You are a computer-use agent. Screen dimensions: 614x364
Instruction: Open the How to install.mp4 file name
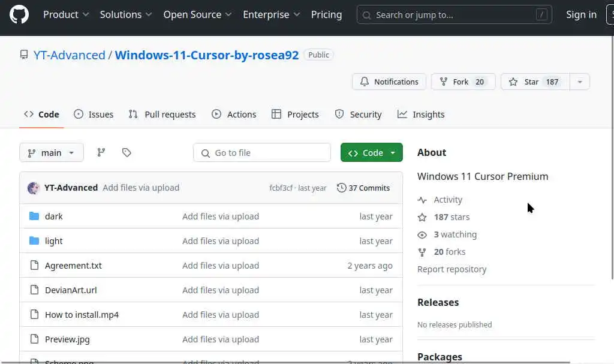click(x=82, y=315)
